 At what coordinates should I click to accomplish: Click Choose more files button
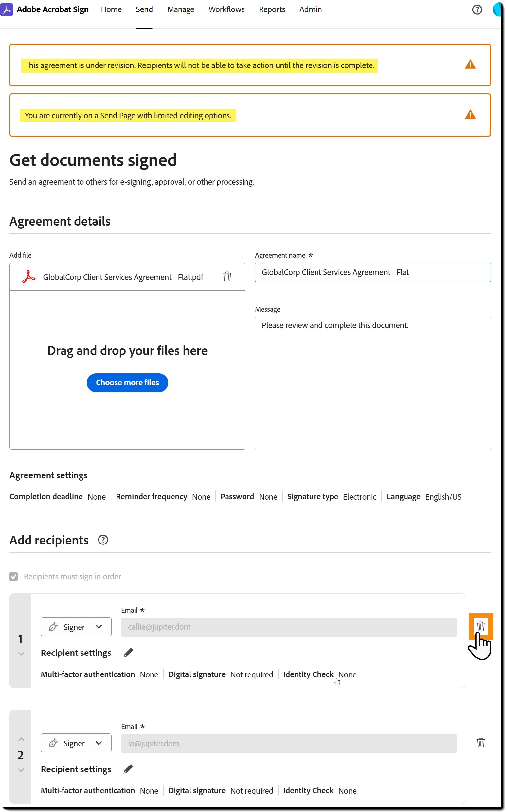[x=127, y=382]
